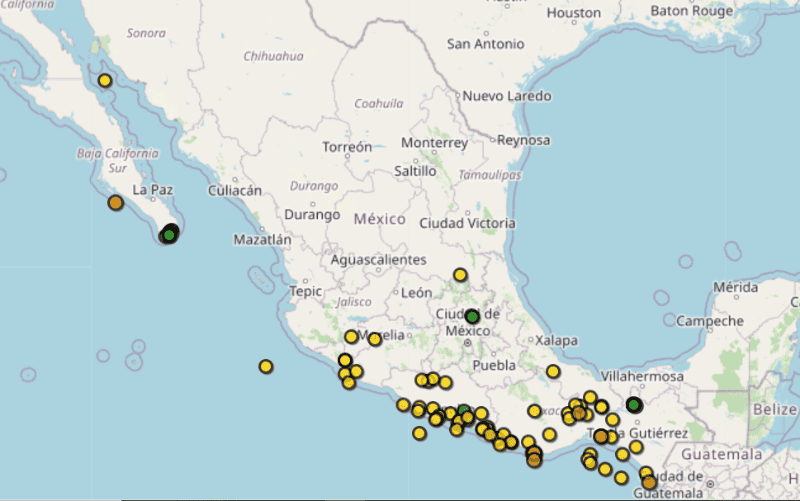Select the yellow marker left of Morelia label
800x501 pixels.
pos(352,337)
